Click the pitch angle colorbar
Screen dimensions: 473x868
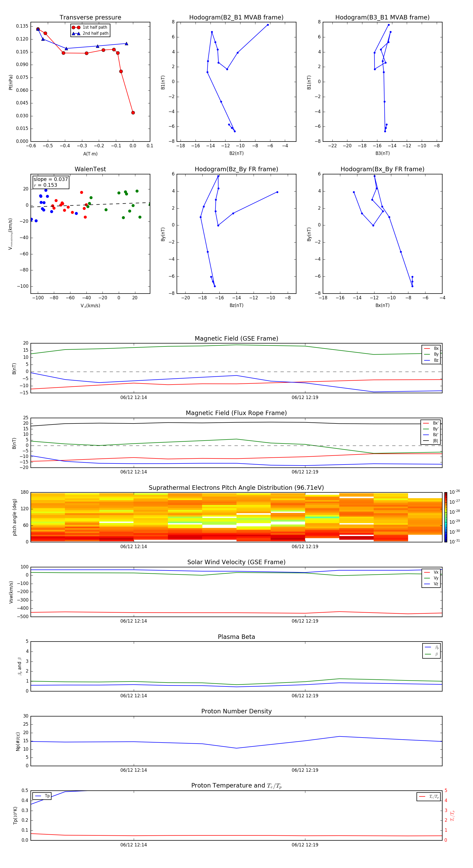pyautogui.click(x=446, y=517)
